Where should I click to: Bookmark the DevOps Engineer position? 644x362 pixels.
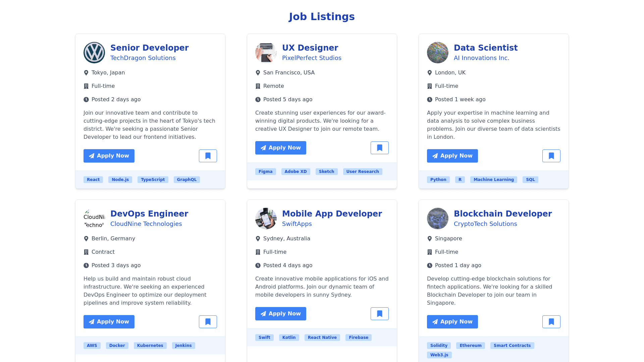click(208, 322)
